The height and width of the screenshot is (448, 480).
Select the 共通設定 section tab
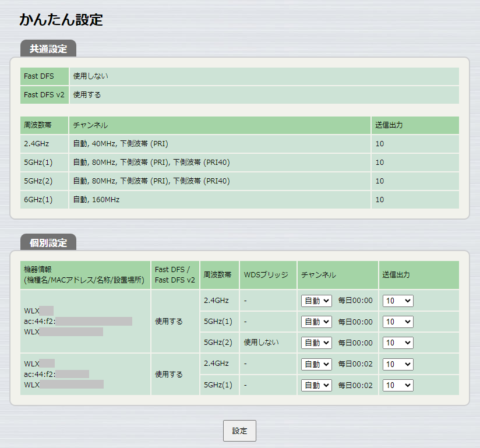click(x=48, y=49)
